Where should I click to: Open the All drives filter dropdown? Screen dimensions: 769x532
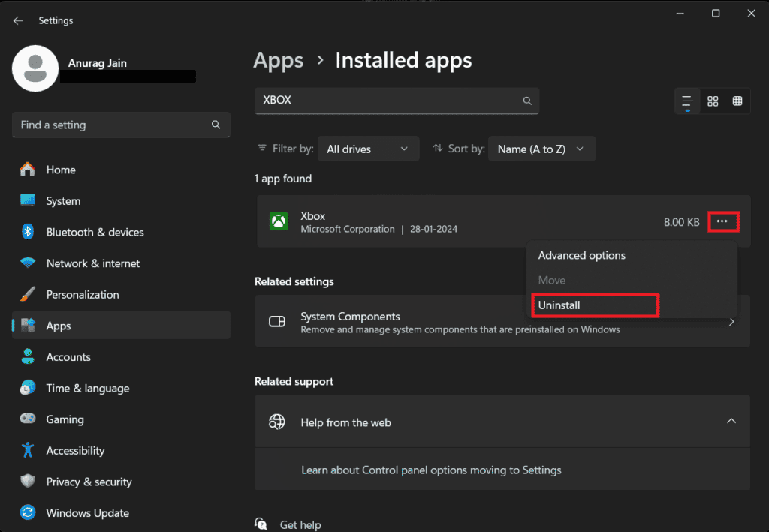coord(368,149)
